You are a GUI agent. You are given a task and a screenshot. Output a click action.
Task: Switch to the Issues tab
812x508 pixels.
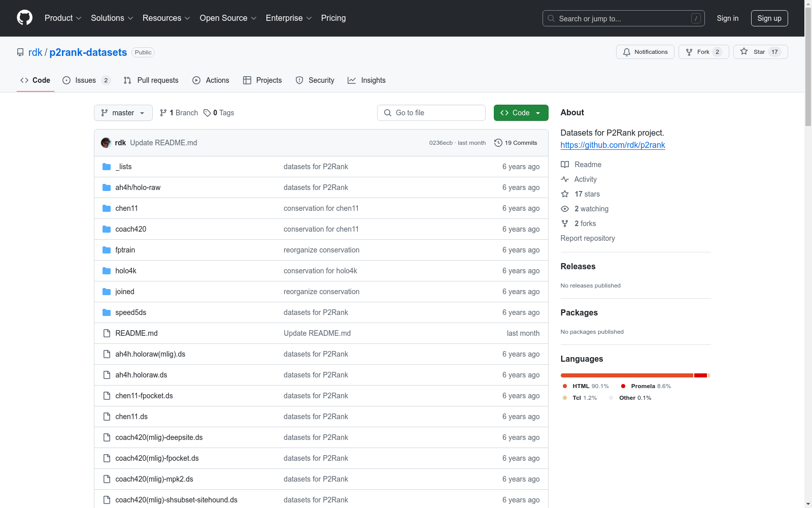[x=86, y=80]
